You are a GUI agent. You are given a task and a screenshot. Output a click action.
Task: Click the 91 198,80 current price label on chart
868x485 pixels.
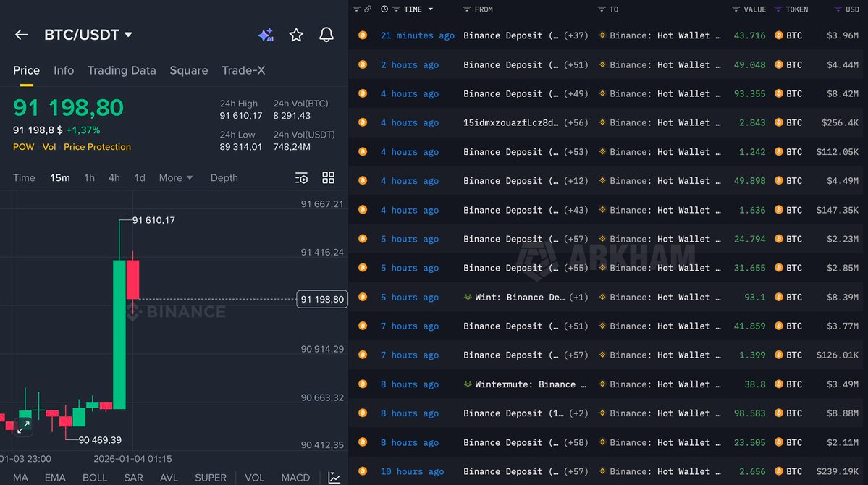[322, 300]
